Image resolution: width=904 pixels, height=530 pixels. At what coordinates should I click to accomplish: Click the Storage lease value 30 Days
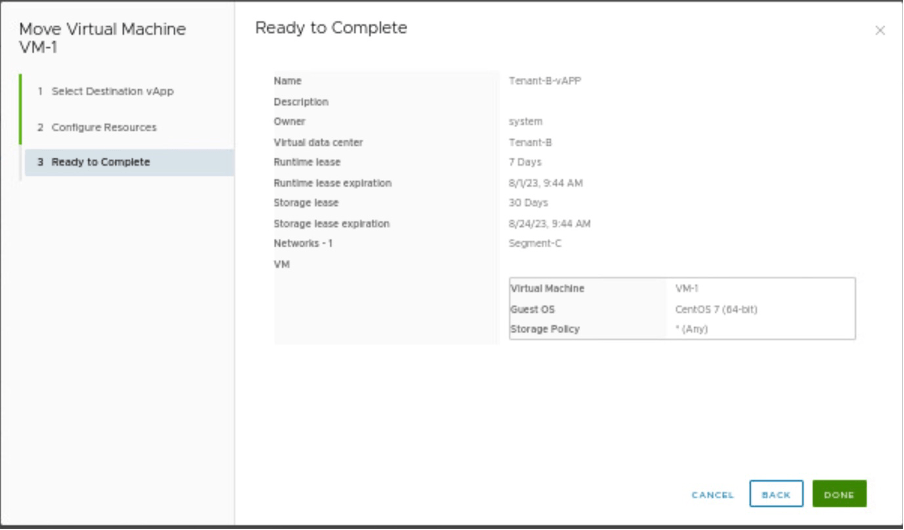528,203
